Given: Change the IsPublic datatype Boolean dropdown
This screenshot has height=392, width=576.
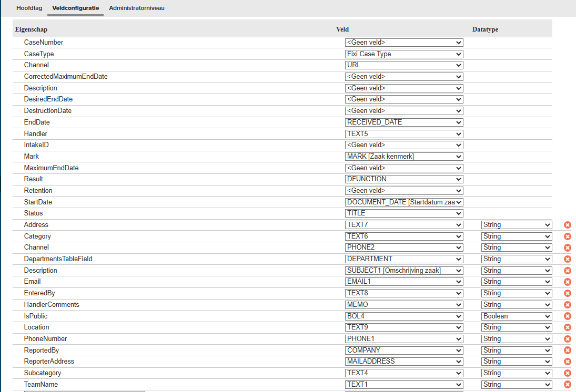Looking at the screenshot, I should [x=517, y=316].
